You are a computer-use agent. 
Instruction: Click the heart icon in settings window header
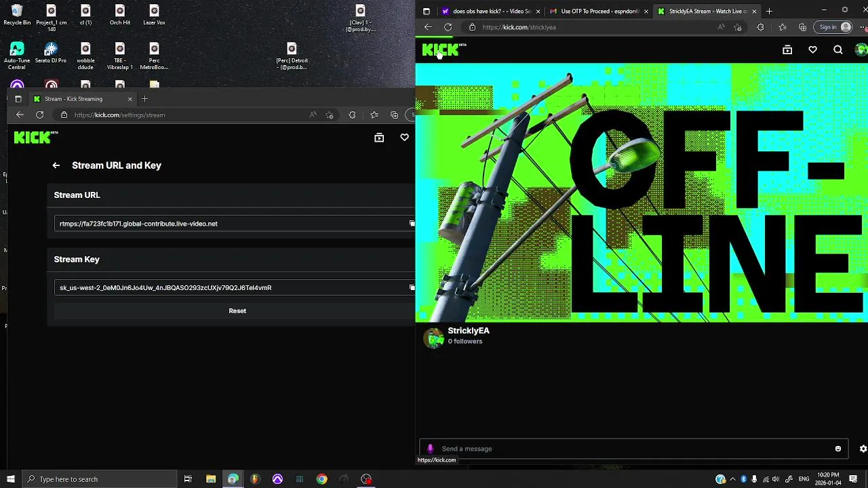coord(404,138)
